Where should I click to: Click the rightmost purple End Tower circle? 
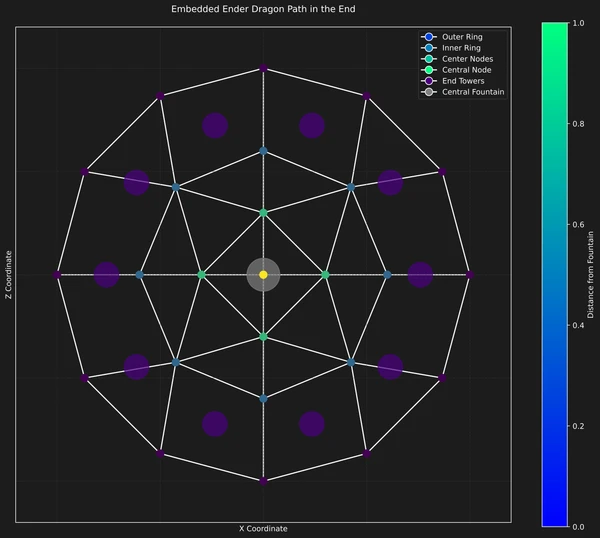click(420, 275)
